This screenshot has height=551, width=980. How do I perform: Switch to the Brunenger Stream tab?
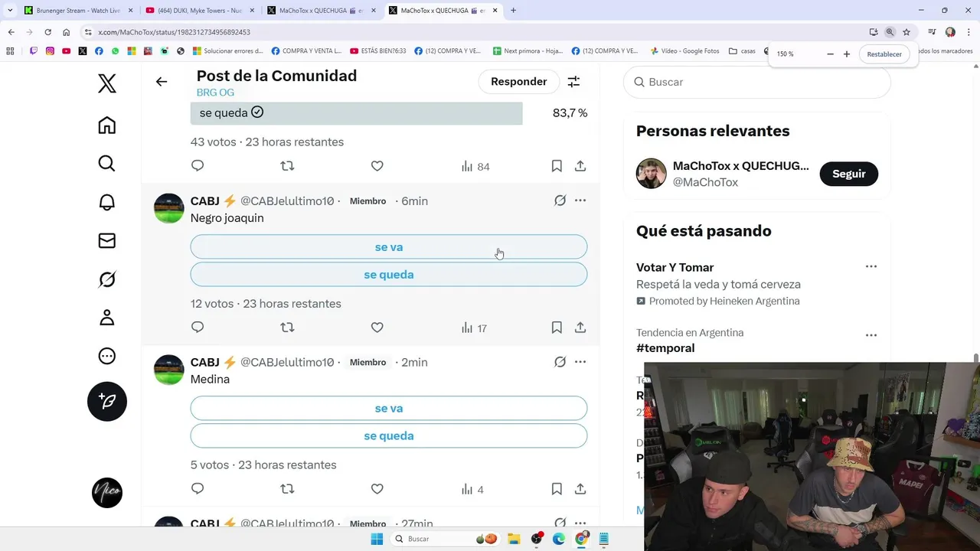(77, 11)
